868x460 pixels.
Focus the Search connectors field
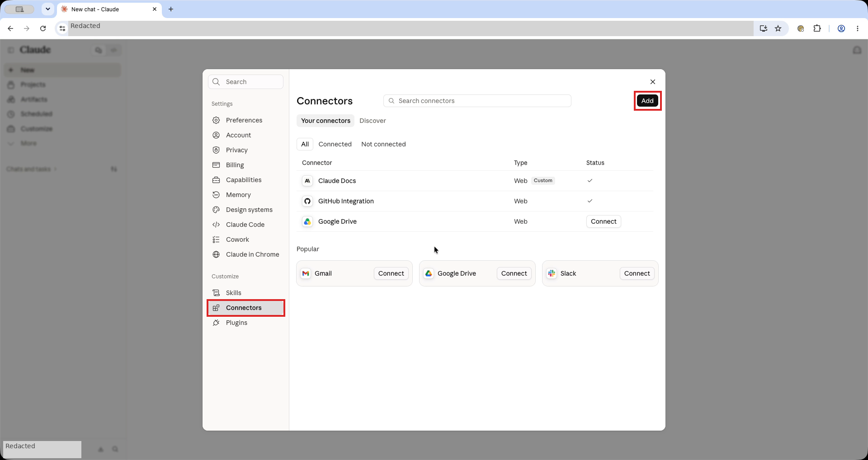pos(477,101)
